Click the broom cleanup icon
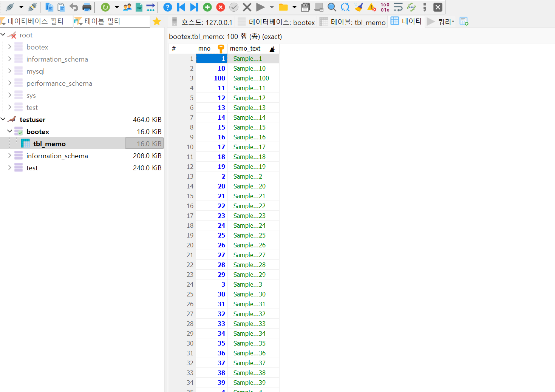 point(359,7)
